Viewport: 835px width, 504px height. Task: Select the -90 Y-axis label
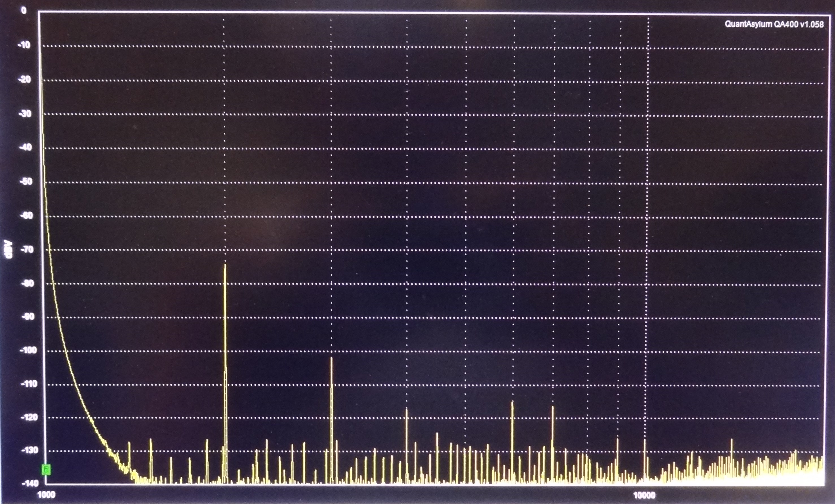coord(28,317)
